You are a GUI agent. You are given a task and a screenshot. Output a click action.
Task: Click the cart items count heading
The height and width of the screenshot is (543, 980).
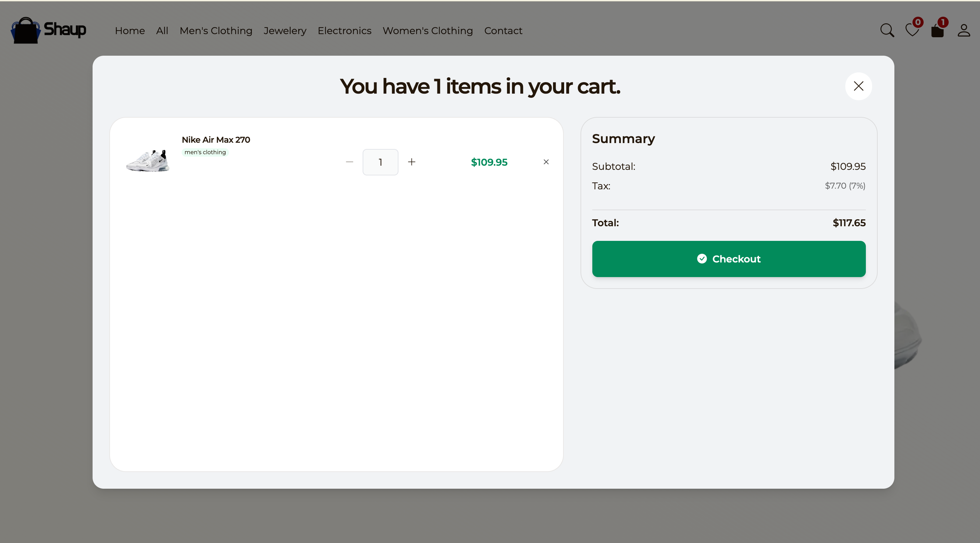point(480,86)
